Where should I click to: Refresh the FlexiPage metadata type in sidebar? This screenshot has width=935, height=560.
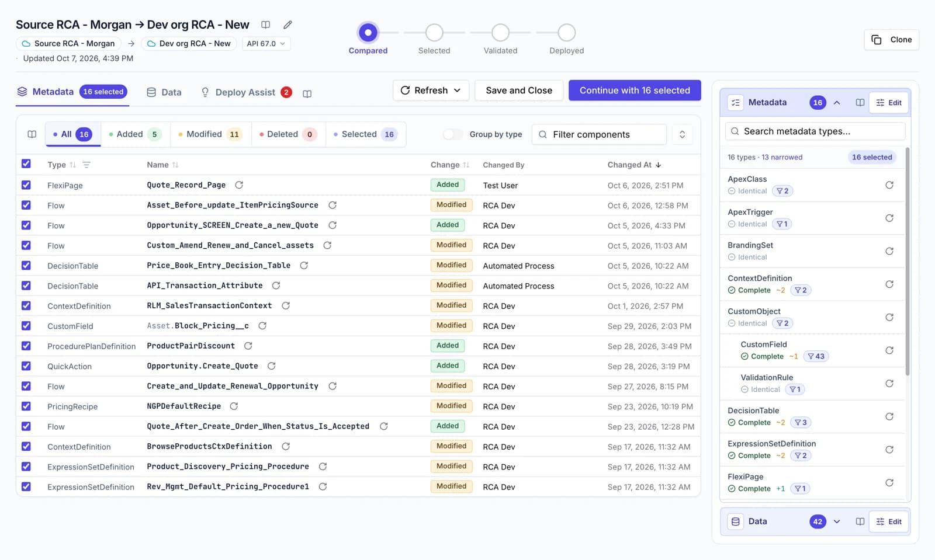coord(889,483)
